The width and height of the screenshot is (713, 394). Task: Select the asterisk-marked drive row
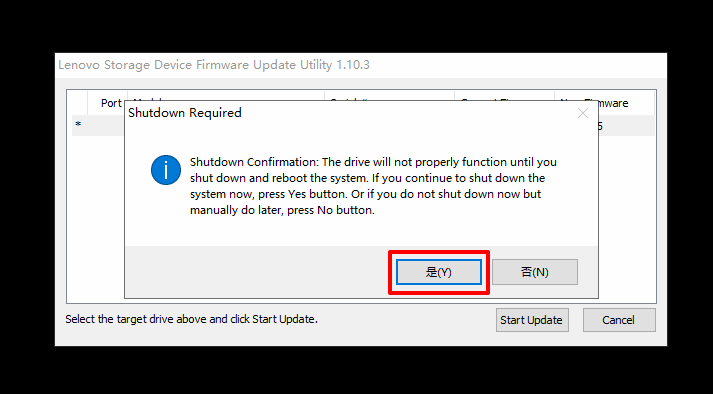pos(98,125)
